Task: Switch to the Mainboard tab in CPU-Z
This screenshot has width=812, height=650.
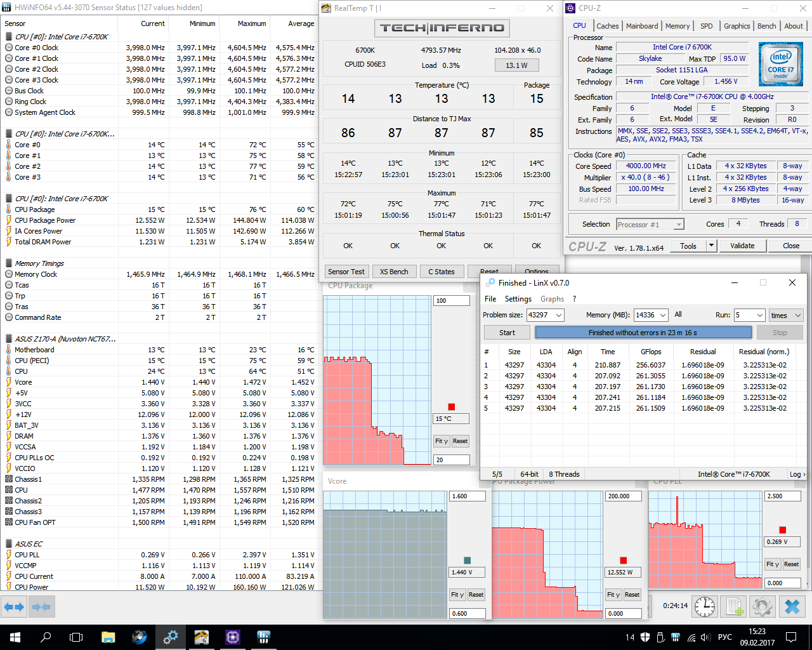Action: tap(642, 26)
